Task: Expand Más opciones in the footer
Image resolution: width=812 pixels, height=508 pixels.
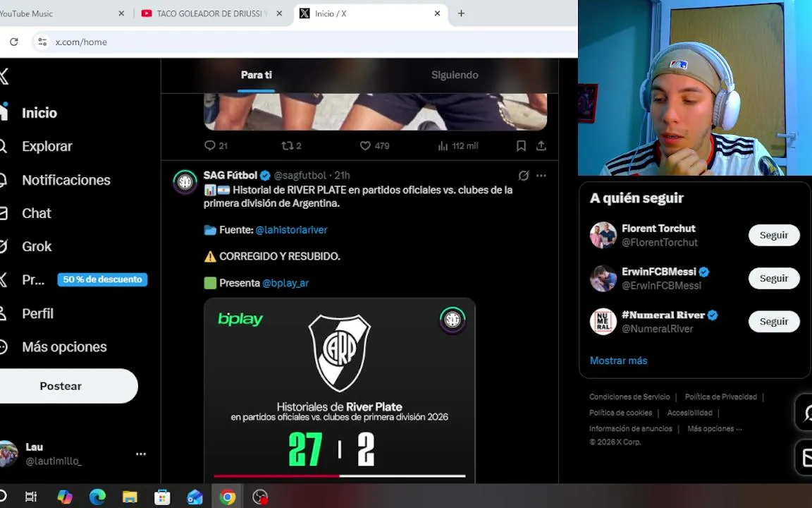Action: tap(714, 429)
